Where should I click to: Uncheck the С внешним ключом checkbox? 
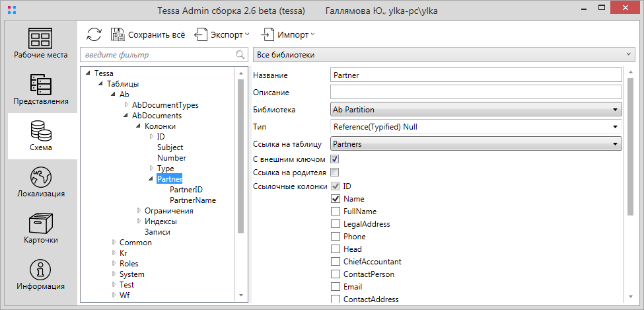pyautogui.click(x=335, y=159)
